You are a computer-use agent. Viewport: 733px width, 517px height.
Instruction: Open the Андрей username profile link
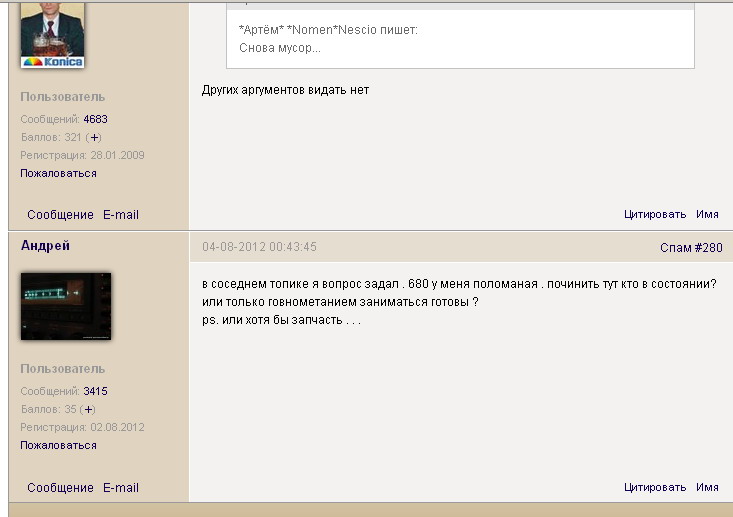click(45, 245)
